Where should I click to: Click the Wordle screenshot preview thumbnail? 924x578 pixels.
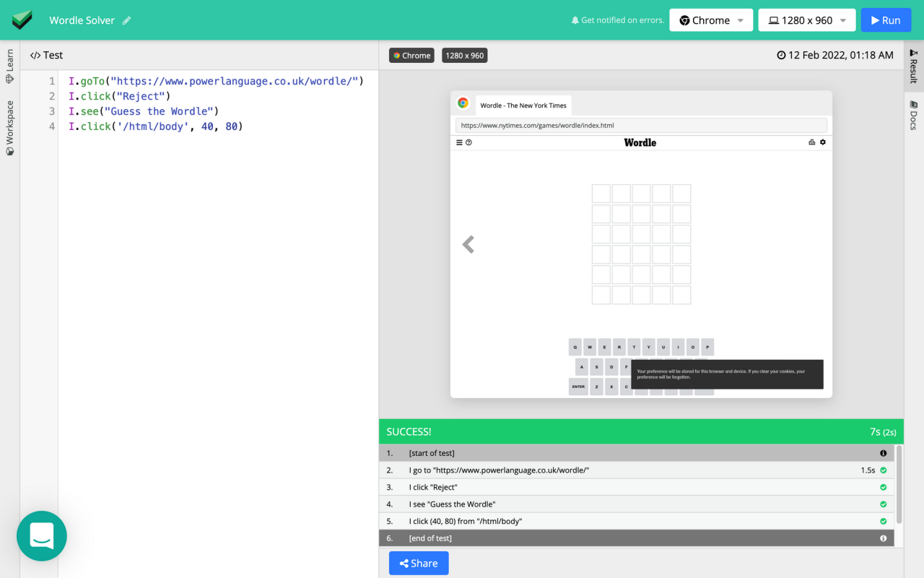(641, 244)
